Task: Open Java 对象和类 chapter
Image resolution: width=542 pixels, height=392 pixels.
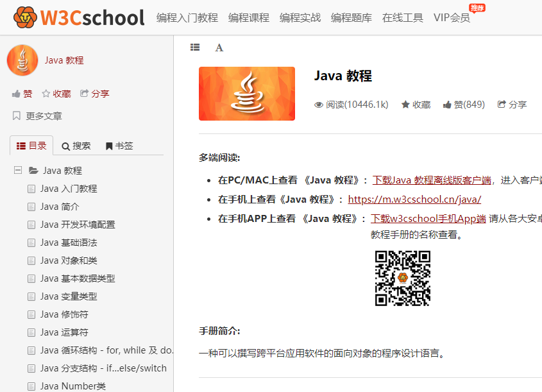Action: (x=69, y=260)
